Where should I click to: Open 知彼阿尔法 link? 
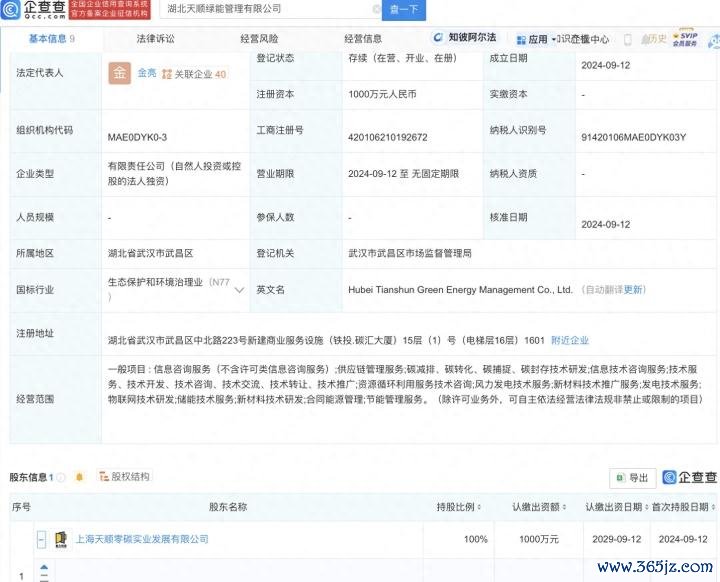(464, 37)
